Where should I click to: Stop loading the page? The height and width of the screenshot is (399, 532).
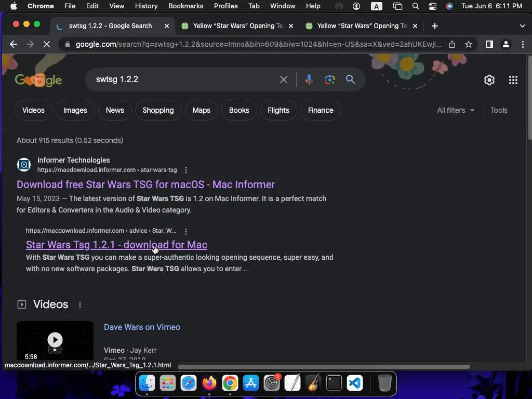click(46, 44)
